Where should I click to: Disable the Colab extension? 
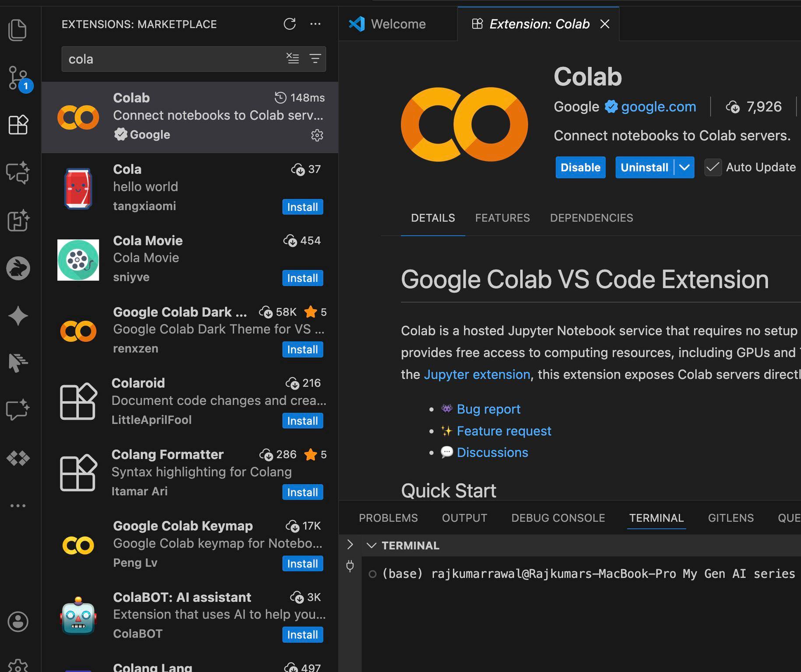tap(580, 167)
